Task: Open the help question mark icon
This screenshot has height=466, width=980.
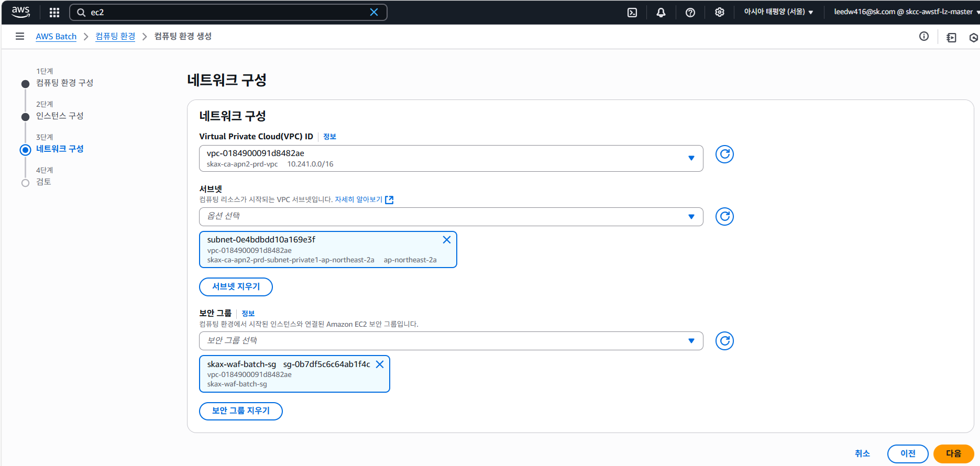Action: (x=690, y=13)
